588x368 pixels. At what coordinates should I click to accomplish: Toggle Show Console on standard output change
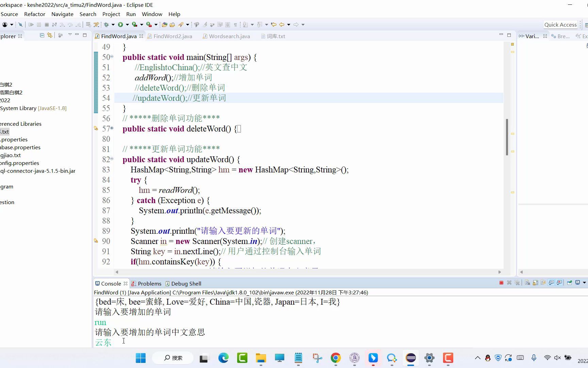point(551,283)
